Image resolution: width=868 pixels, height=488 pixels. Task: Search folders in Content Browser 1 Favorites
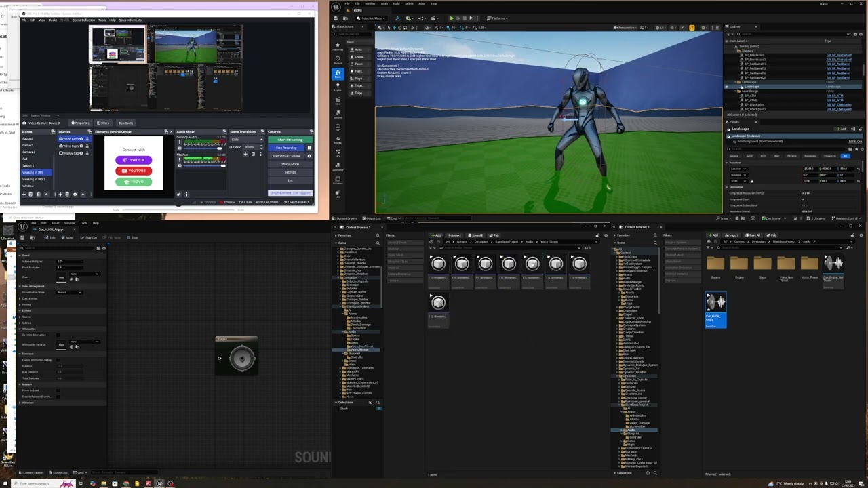coord(378,235)
